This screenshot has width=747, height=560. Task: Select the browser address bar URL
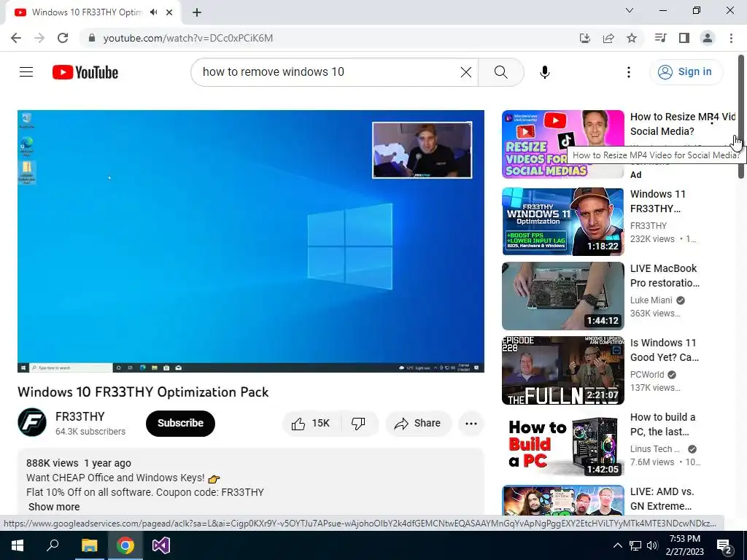[x=188, y=38]
